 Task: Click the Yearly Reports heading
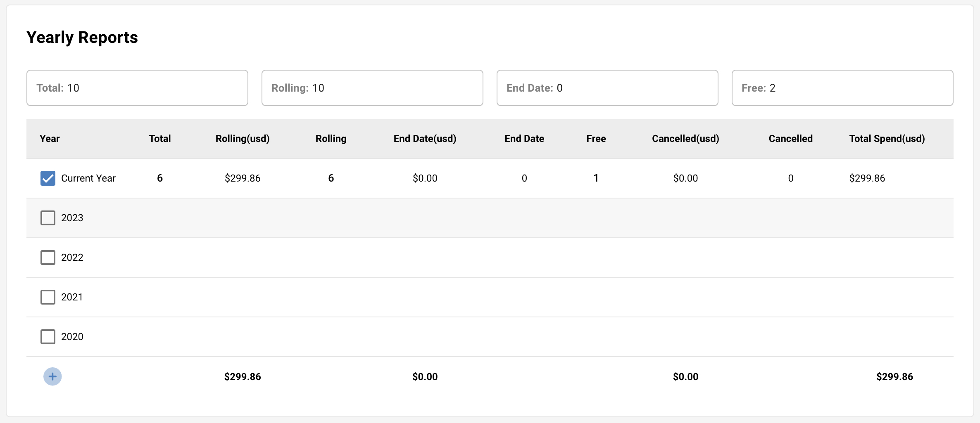click(x=82, y=37)
